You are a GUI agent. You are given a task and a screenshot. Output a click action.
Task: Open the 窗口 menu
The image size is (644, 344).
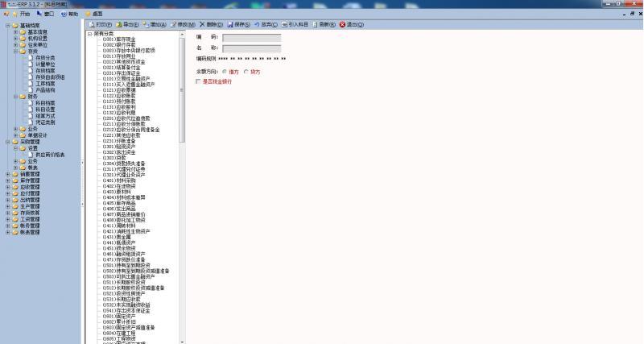point(45,14)
